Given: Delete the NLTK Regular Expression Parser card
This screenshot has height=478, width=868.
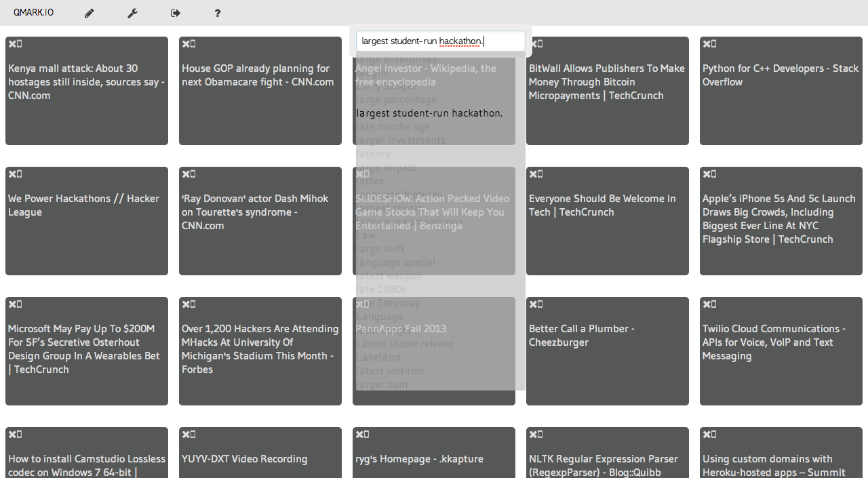Looking at the screenshot, I should 532,435.
